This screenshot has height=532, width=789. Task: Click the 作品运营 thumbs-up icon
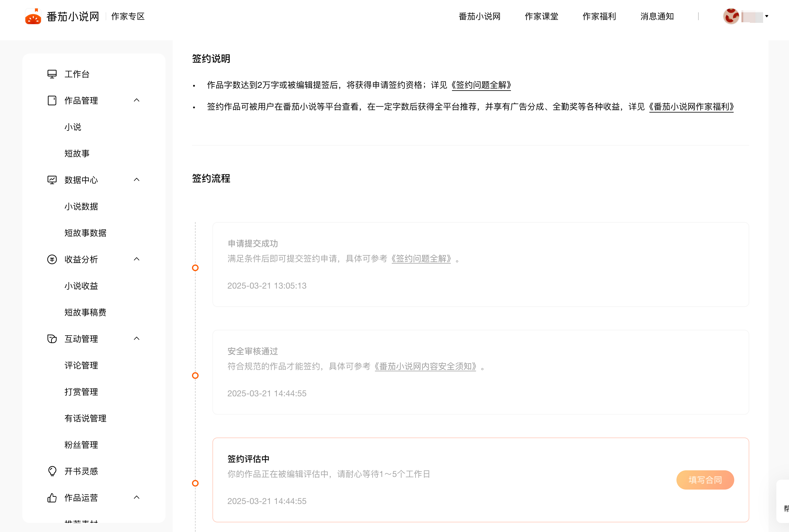pos(52,497)
